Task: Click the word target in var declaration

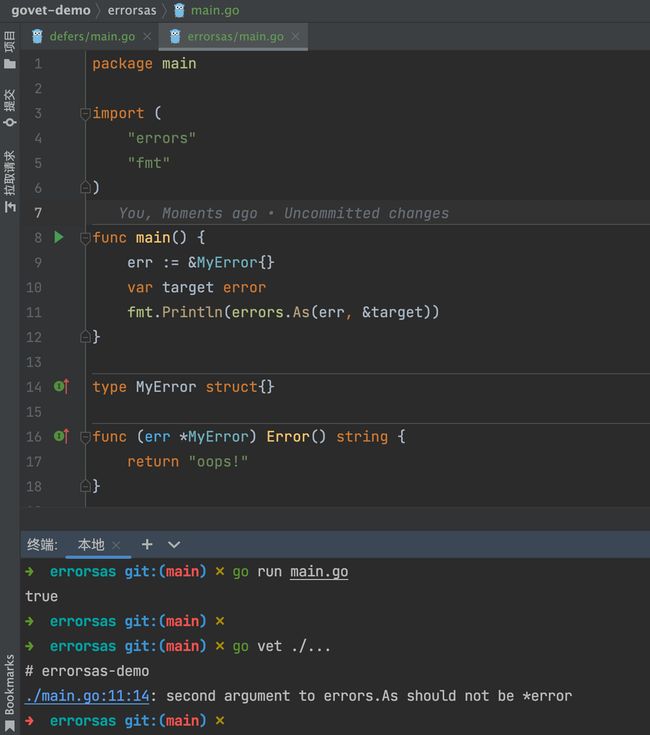Action: coord(188,287)
